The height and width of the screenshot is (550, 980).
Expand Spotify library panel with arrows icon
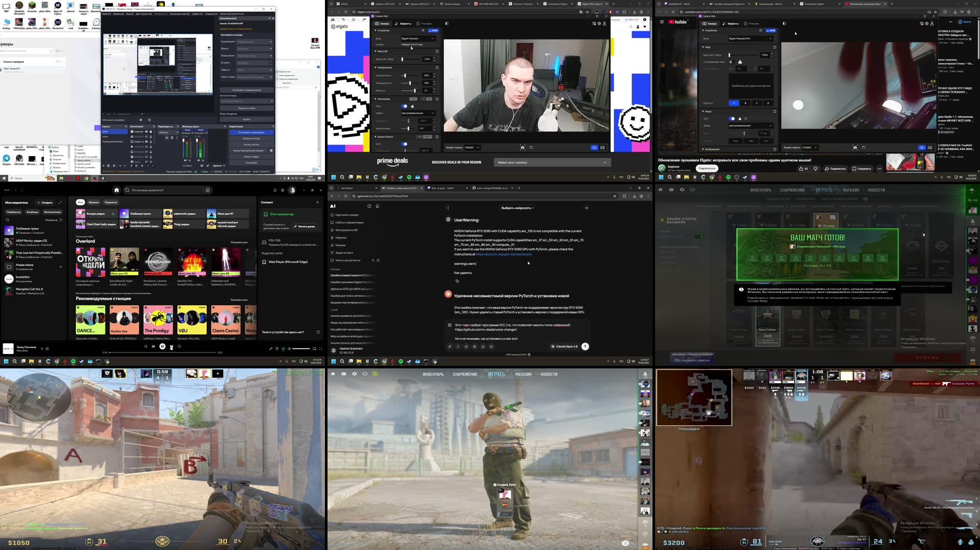60,202
